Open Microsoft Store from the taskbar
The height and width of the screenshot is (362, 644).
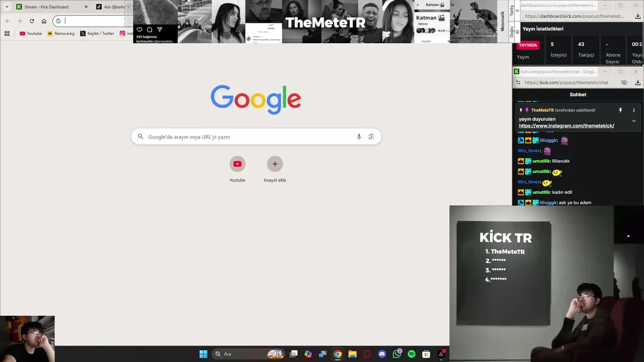pyautogui.click(x=426, y=354)
